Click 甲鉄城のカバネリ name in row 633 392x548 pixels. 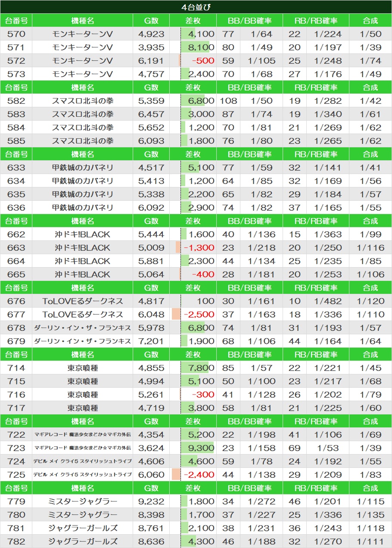[x=83, y=168]
